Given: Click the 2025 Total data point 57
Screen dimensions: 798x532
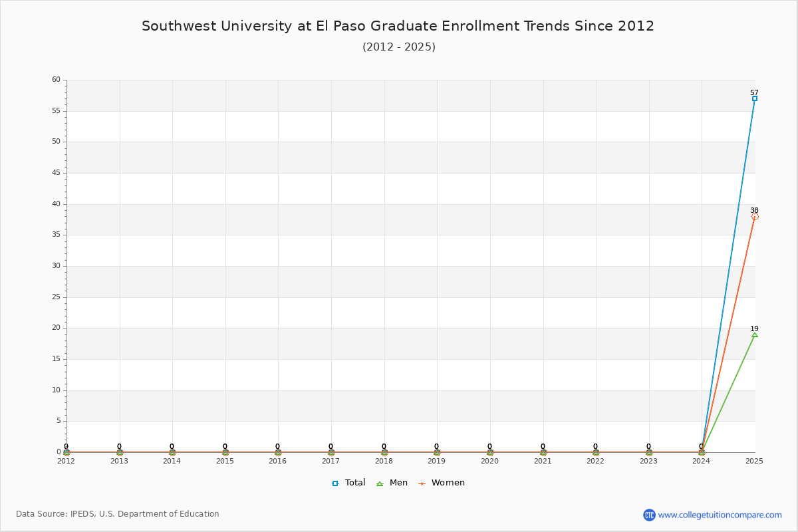Looking at the screenshot, I should (755, 98).
